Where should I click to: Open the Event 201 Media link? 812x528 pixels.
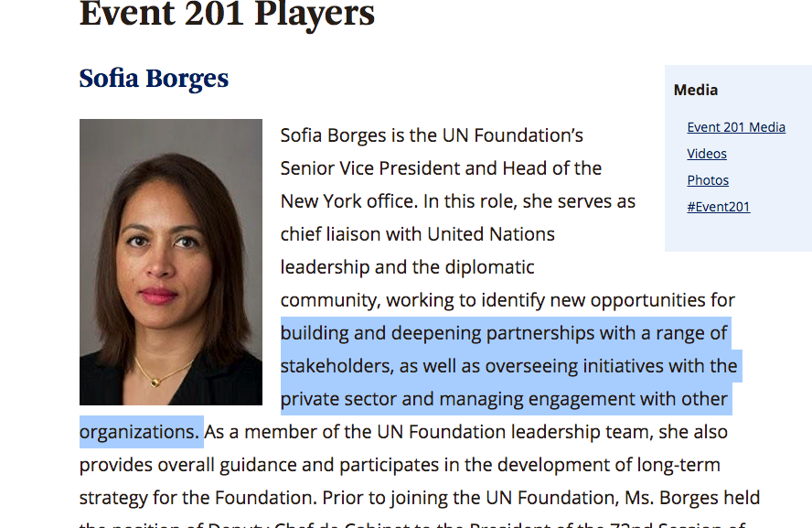(x=736, y=127)
